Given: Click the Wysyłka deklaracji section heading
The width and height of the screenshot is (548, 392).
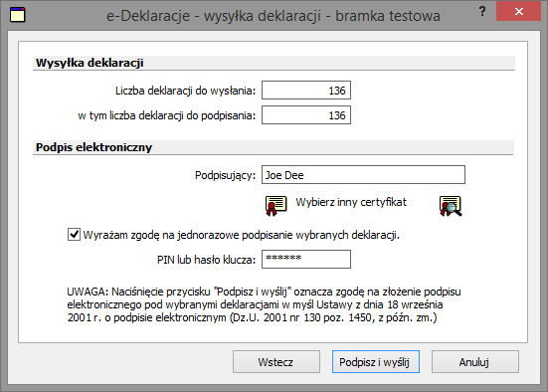Looking at the screenshot, I should click(90, 63).
